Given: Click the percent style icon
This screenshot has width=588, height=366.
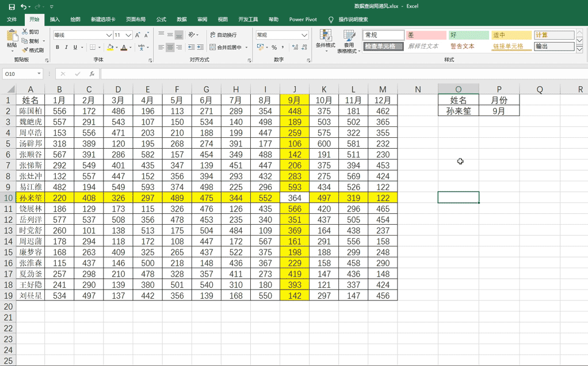Looking at the screenshot, I should tap(274, 47).
